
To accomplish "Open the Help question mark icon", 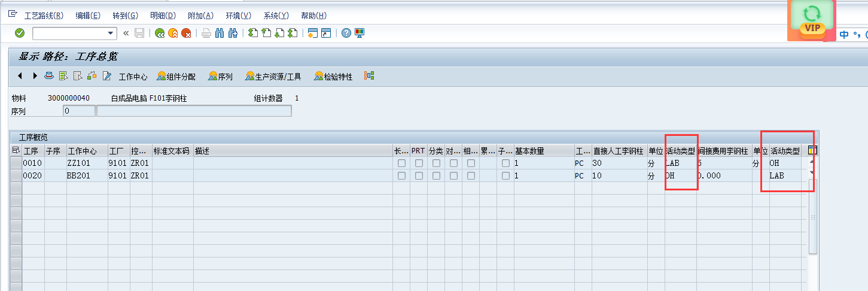I will tap(346, 33).
